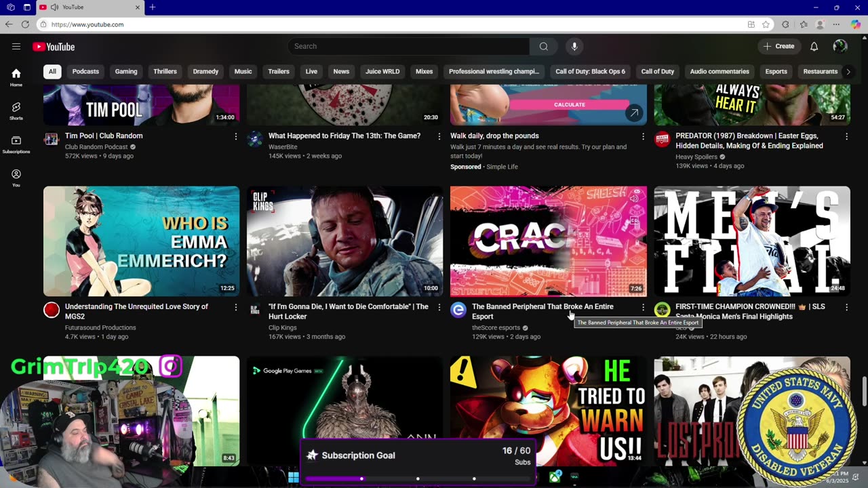Image resolution: width=868 pixels, height=488 pixels.
Task: Filter feed by Gaming chip
Action: coord(126,71)
